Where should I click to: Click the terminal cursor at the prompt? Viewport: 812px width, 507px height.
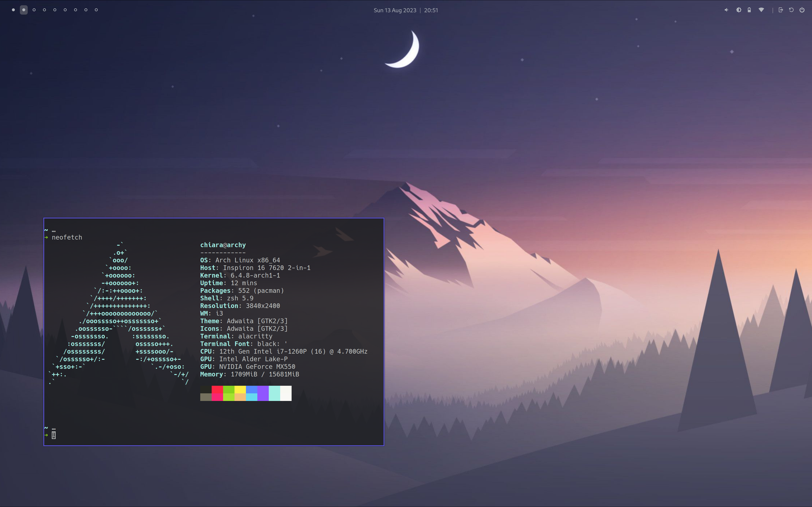(54, 435)
